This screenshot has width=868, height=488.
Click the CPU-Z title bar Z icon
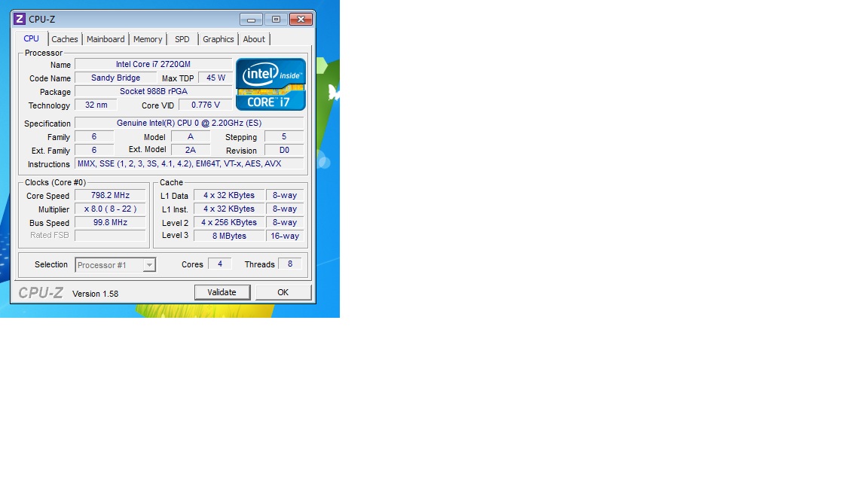[20, 20]
